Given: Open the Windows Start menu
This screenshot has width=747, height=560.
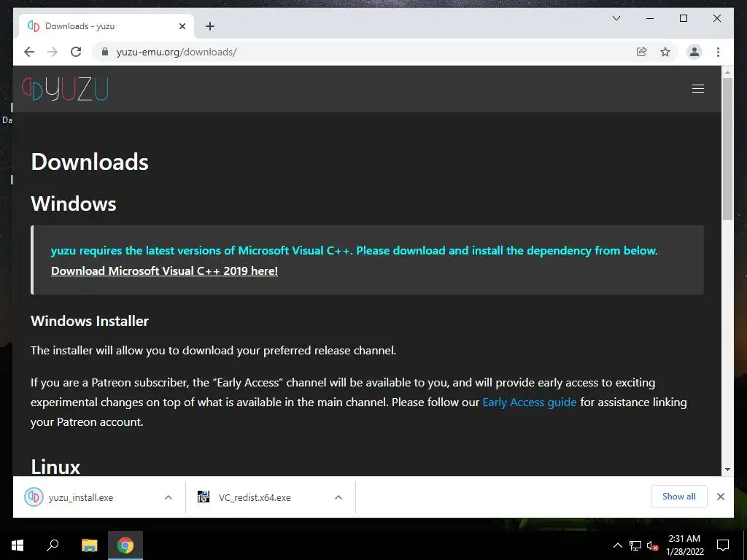Looking at the screenshot, I should (x=18, y=545).
